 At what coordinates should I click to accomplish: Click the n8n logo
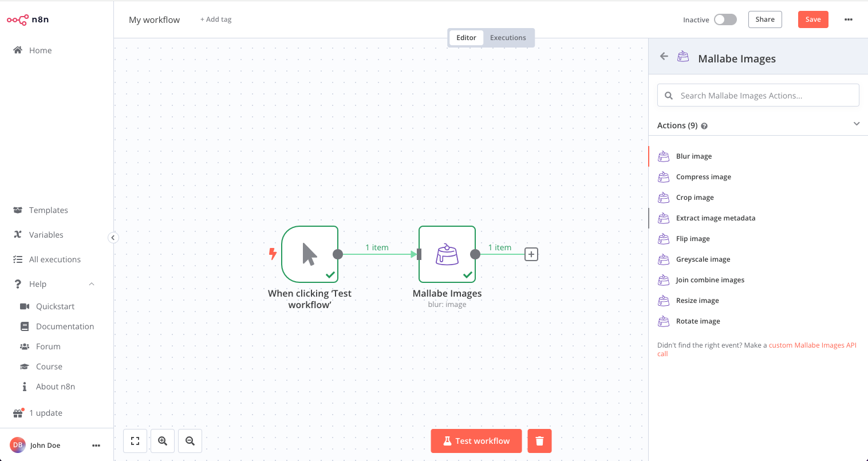coord(27,19)
